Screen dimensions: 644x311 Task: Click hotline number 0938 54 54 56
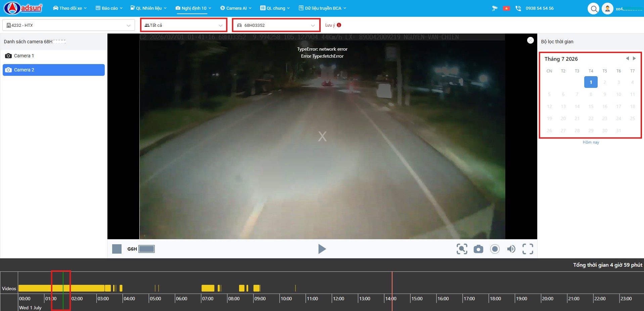[540, 8]
